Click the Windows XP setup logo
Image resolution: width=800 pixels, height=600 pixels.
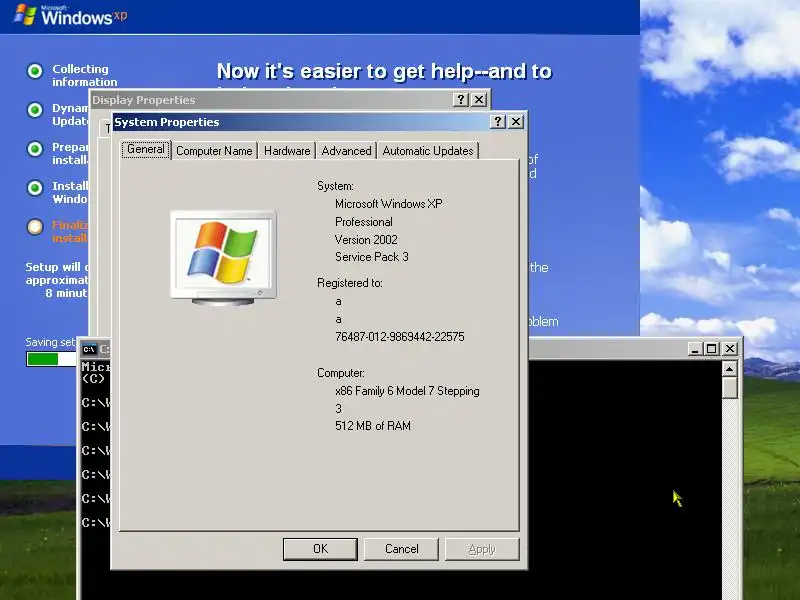pos(70,15)
